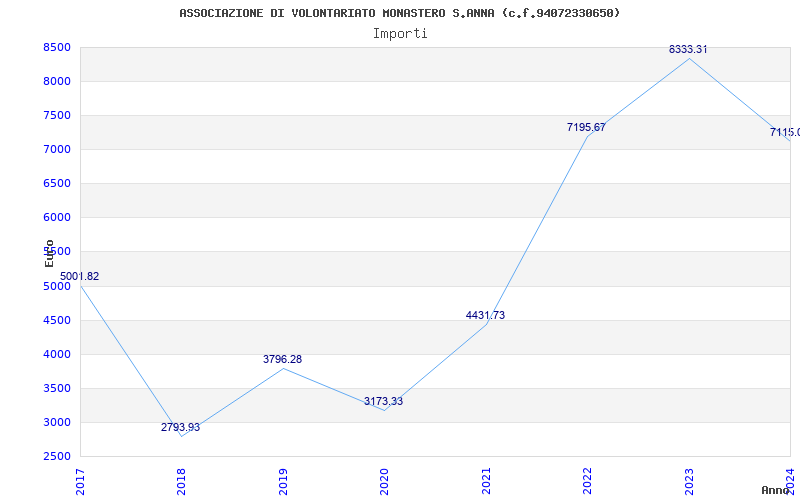The width and height of the screenshot is (800, 500).
Task: Click the year 2021 axis label
Action: point(486,482)
